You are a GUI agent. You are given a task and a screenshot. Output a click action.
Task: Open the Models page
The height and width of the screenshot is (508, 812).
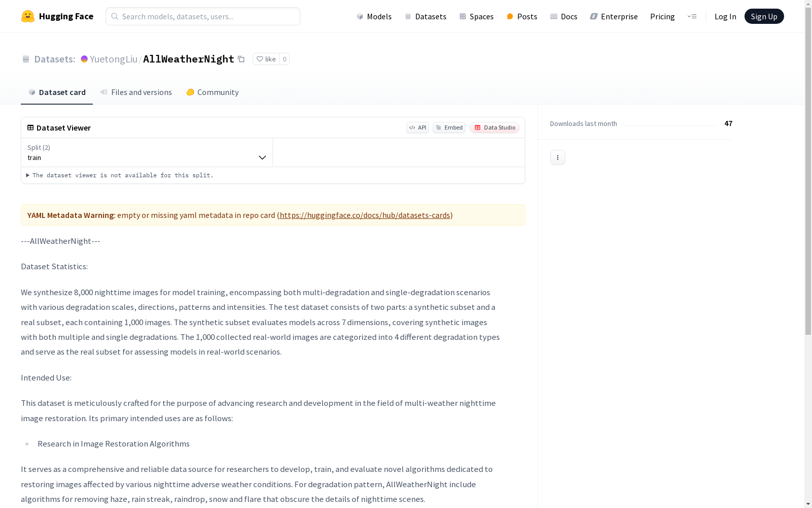coord(374,16)
